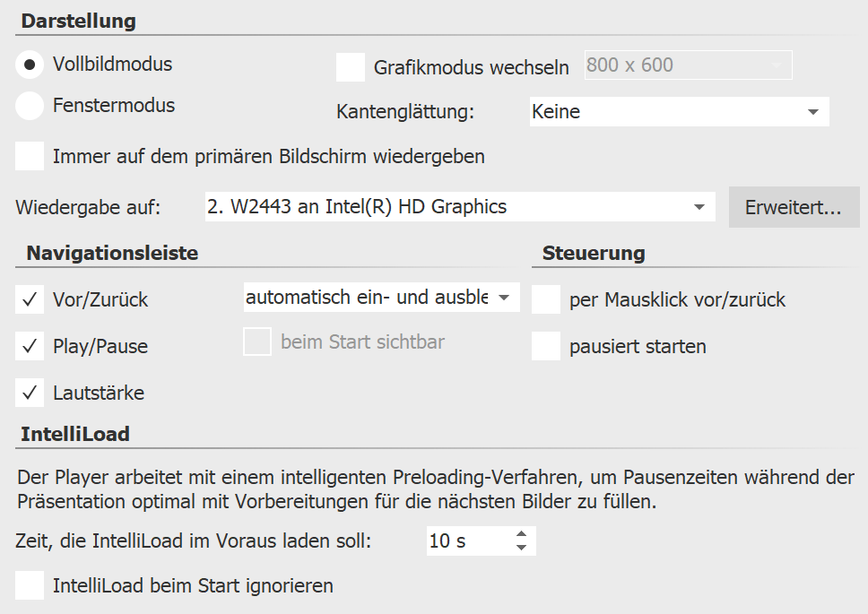Check IntelliLoad beim Start ignorieren
The image size is (868, 614).
tap(28, 585)
